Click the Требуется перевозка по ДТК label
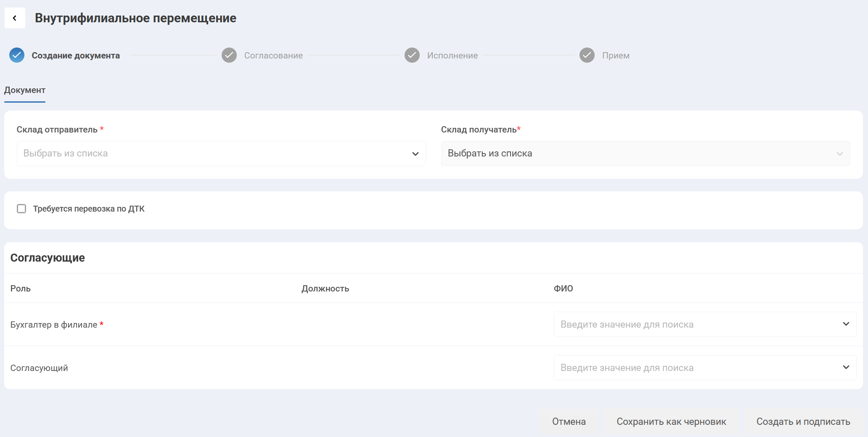868x437 pixels. 89,209
